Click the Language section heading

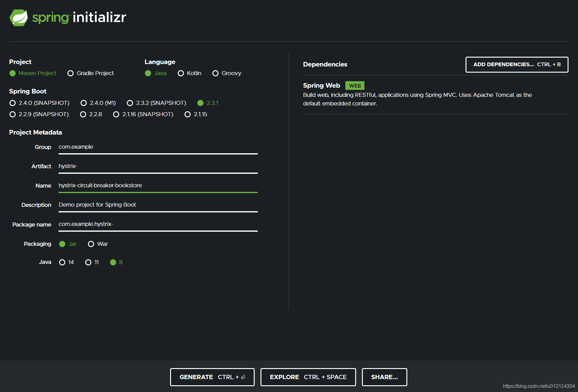click(160, 62)
